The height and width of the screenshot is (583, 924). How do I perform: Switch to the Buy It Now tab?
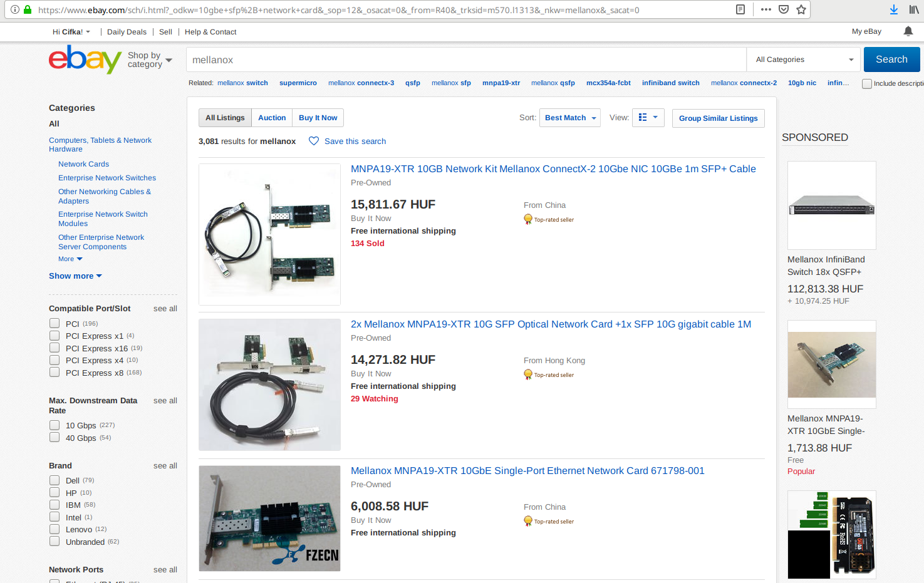[318, 118]
